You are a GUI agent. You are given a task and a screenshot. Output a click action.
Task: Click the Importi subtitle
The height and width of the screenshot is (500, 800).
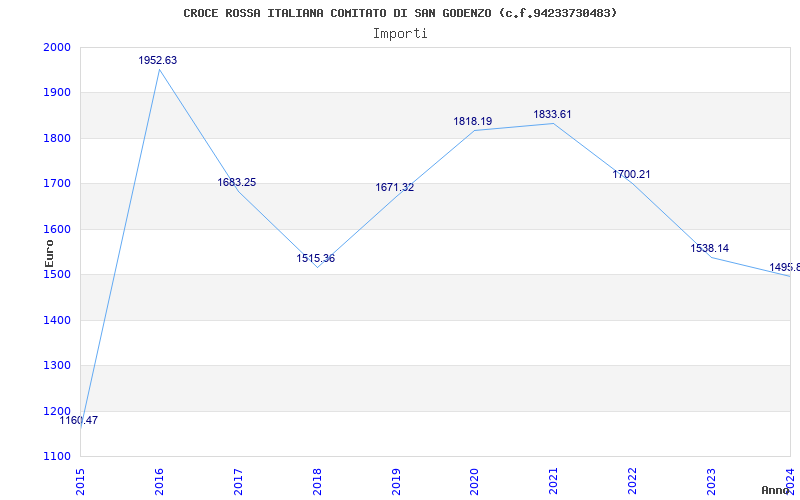400,34
